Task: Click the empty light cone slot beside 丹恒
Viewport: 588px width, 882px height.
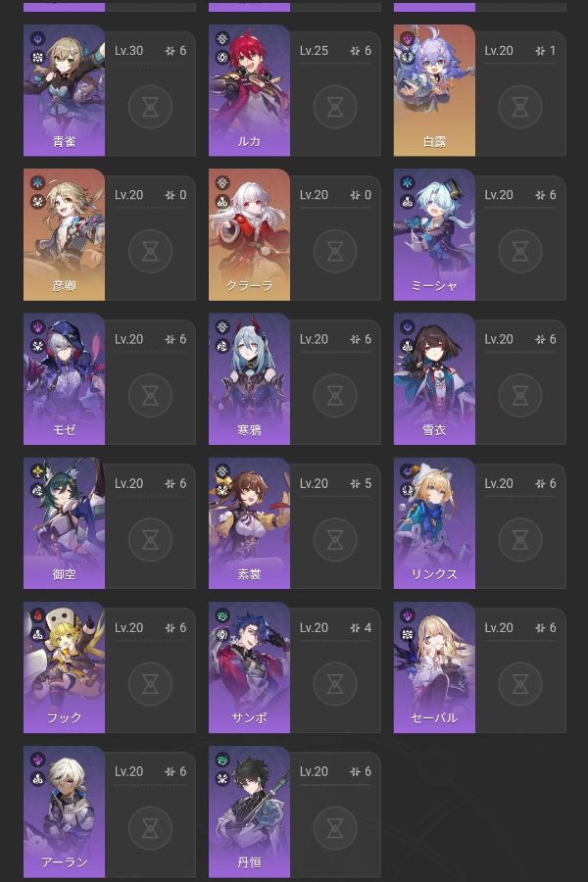Action: 335,827
